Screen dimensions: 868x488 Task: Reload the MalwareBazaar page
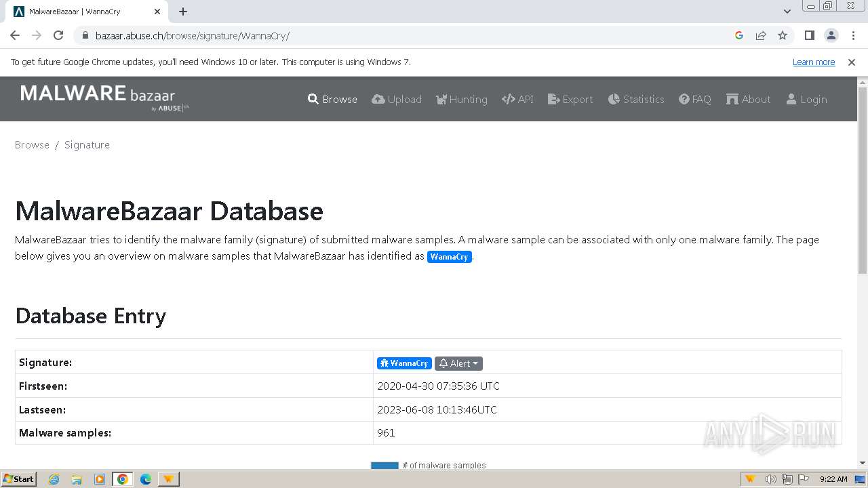pyautogui.click(x=58, y=35)
